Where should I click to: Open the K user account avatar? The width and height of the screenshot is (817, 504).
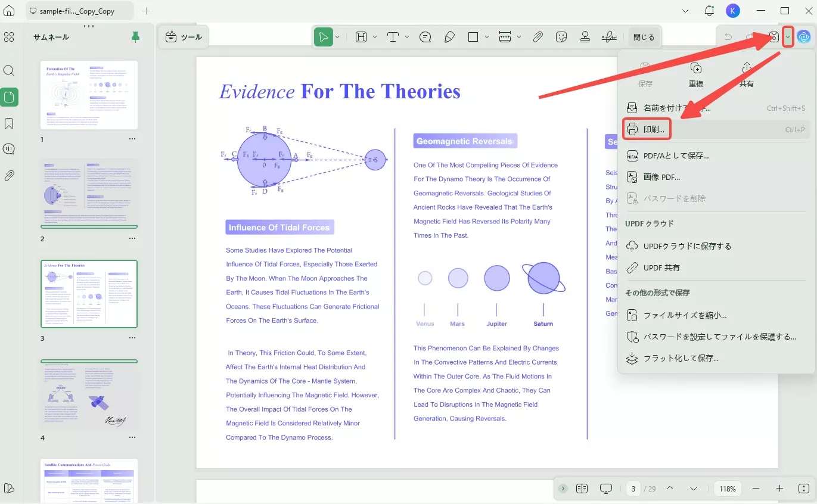point(733,11)
